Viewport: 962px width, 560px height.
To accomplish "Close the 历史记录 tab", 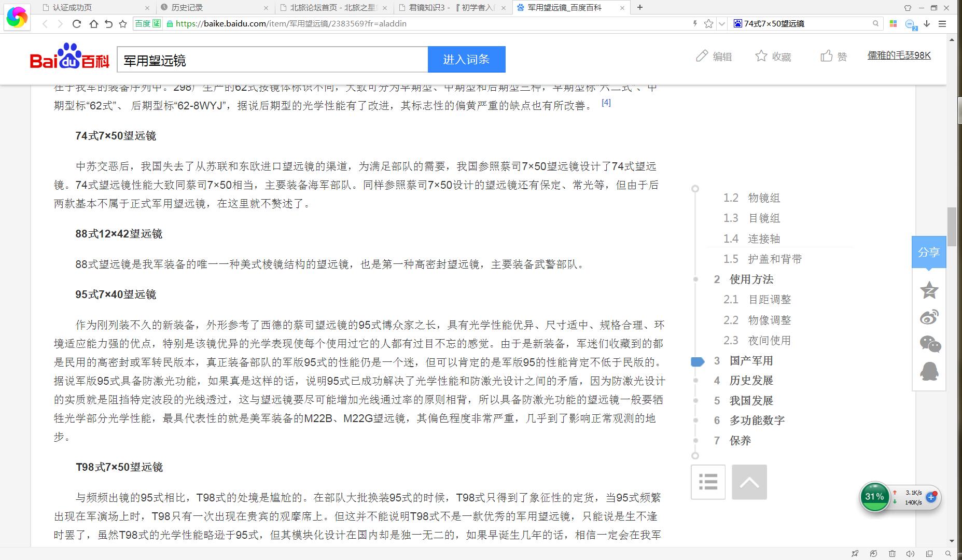I will [266, 8].
